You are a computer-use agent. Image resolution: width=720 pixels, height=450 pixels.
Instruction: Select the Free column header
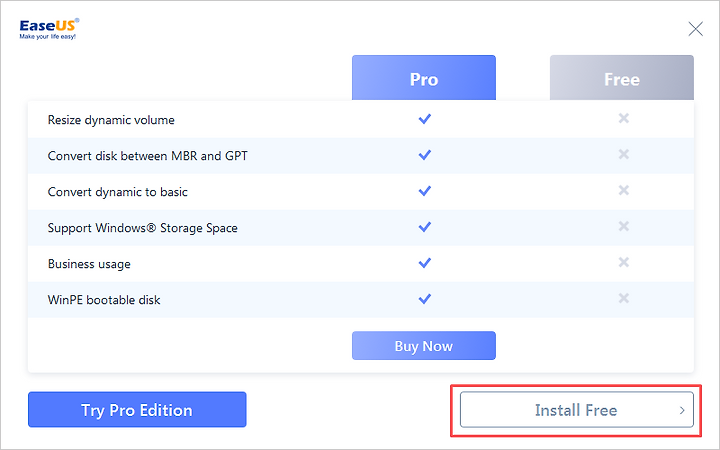point(622,78)
